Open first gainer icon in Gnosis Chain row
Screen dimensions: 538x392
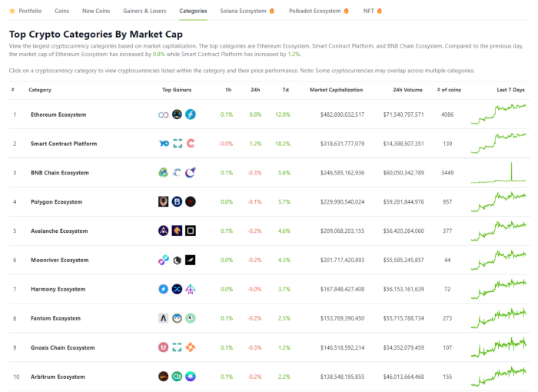pyautogui.click(x=163, y=347)
